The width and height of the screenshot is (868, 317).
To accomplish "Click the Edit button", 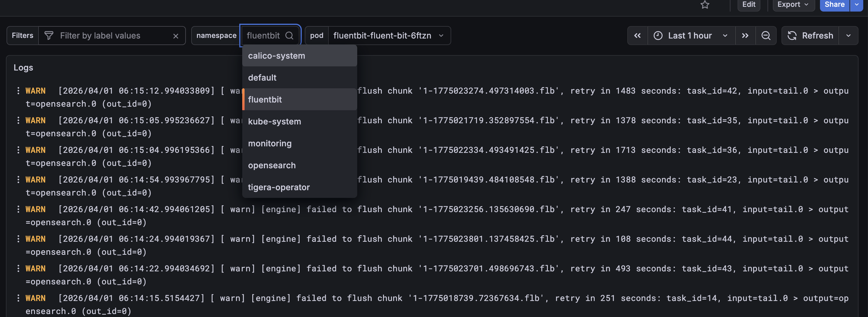I will (749, 5).
